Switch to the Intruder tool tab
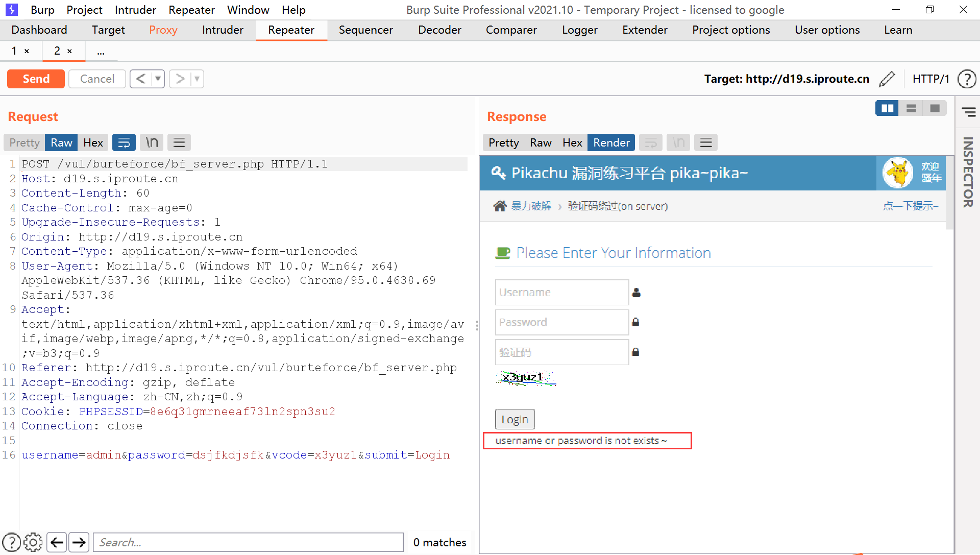980x555 pixels. pyautogui.click(x=223, y=30)
